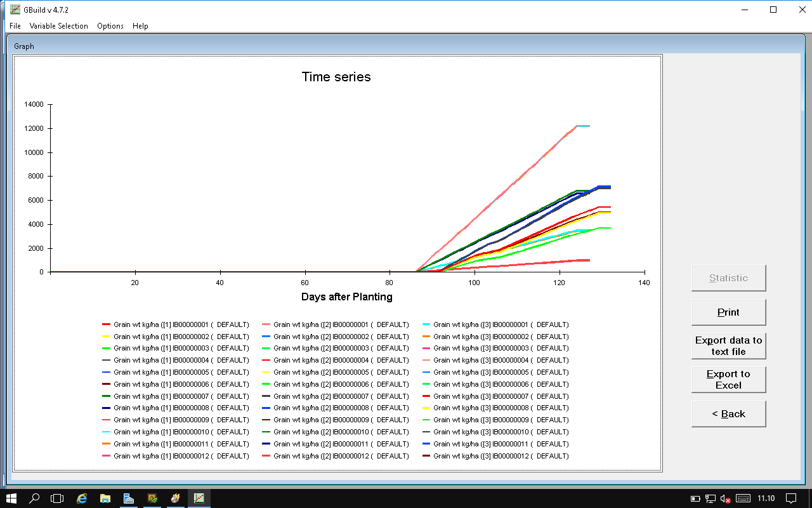812x508 pixels.
Task: Open Windows Start menu
Action: click(x=11, y=498)
